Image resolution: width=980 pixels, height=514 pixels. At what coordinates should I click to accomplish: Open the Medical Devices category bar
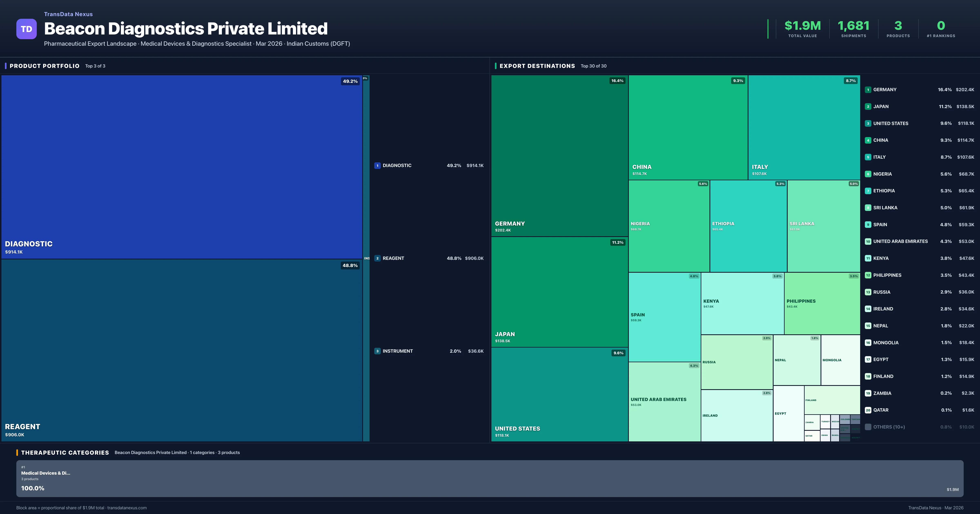[490, 478]
